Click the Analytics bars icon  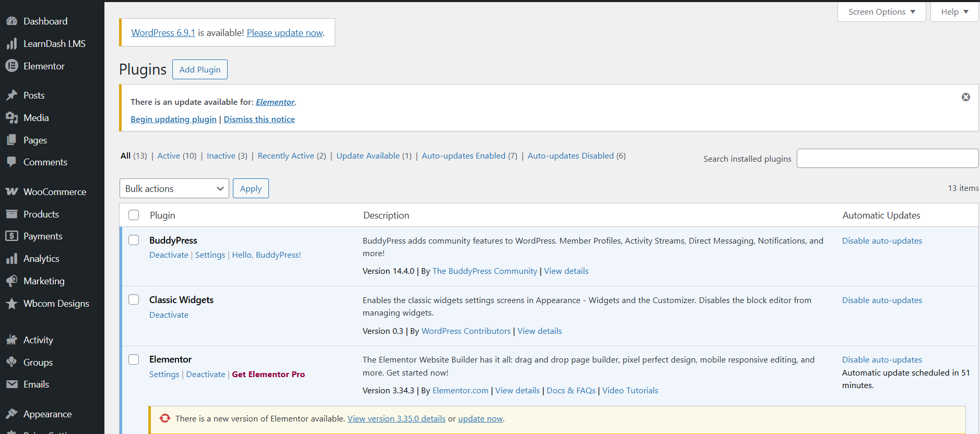tap(11, 259)
